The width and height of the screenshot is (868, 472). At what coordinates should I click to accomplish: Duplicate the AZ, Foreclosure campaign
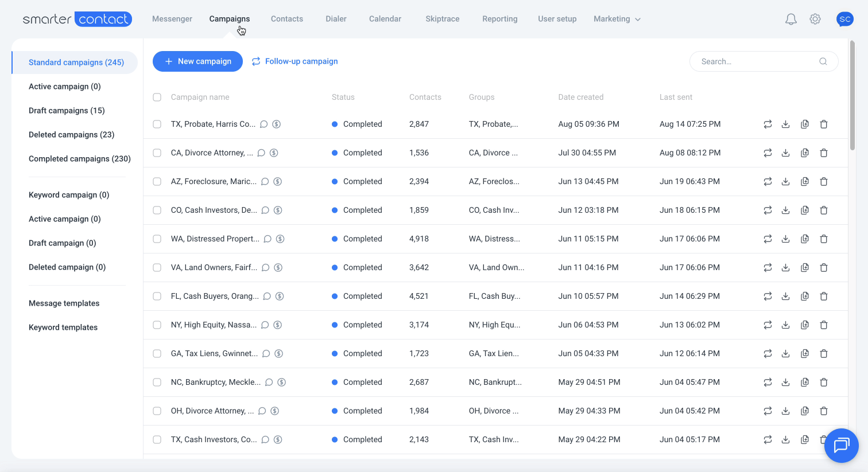[805, 181]
